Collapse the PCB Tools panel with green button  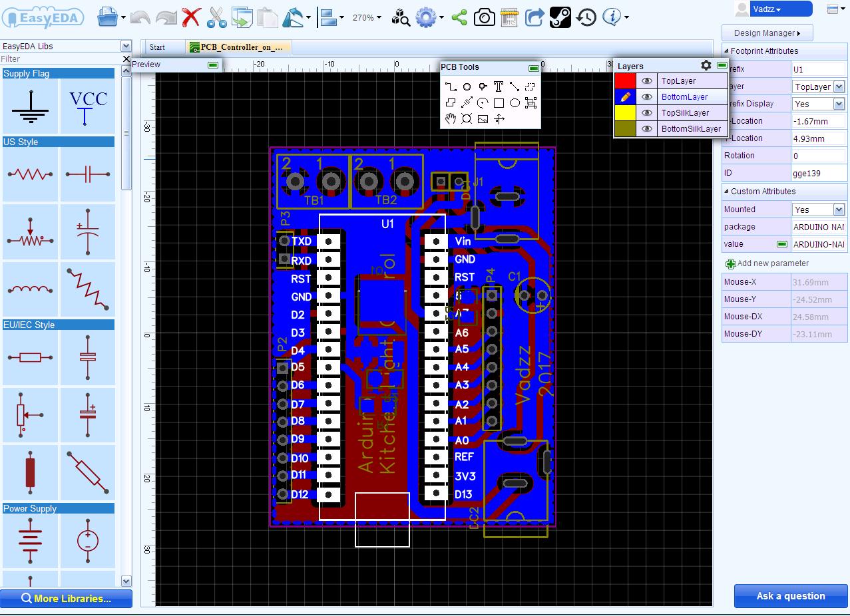(533, 68)
